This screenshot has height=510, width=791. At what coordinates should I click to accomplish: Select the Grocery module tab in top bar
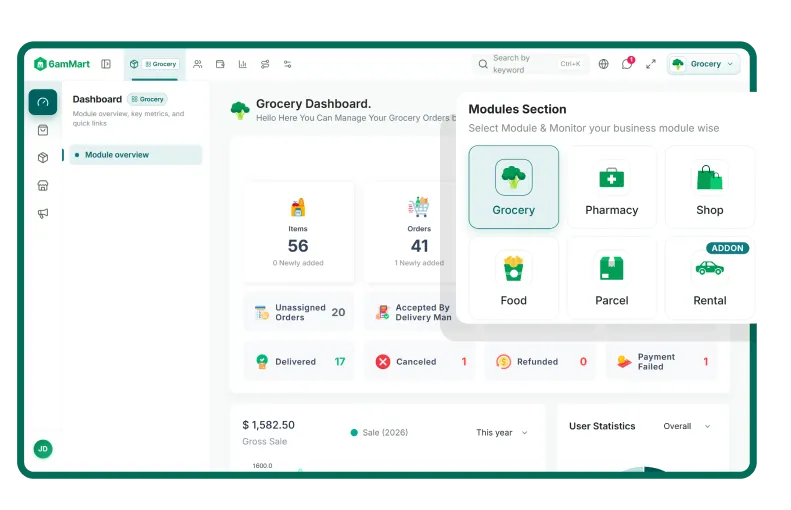click(154, 64)
